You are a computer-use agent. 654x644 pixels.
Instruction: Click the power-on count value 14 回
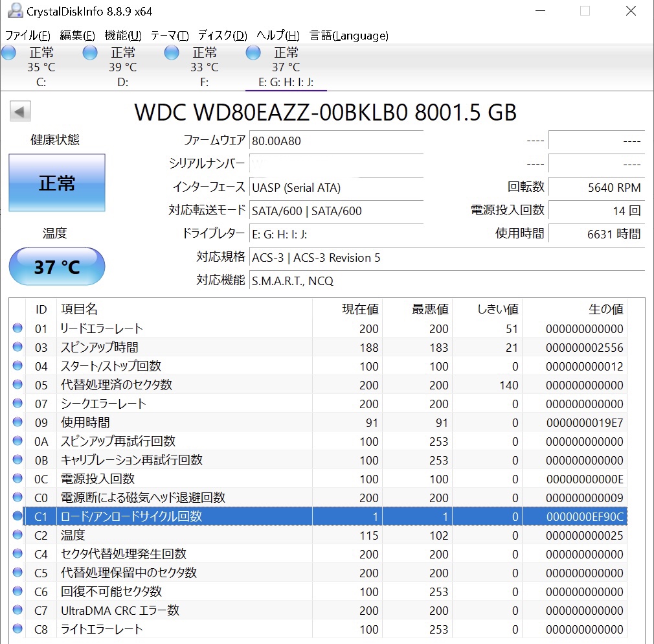click(597, 211)
